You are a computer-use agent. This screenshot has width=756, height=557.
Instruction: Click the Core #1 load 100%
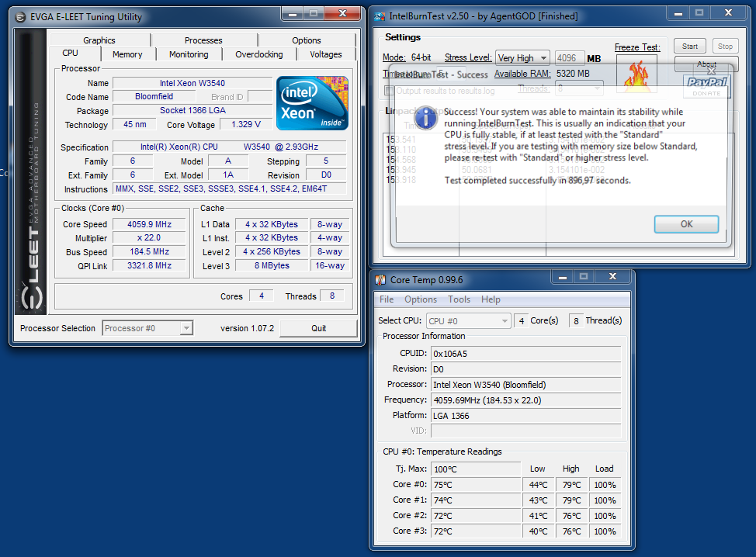click(605, 500)
